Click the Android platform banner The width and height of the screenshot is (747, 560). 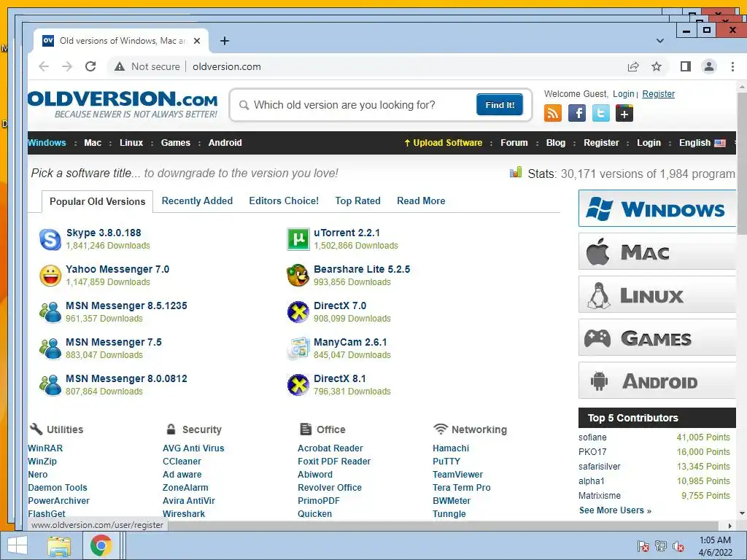coord(657,381)
